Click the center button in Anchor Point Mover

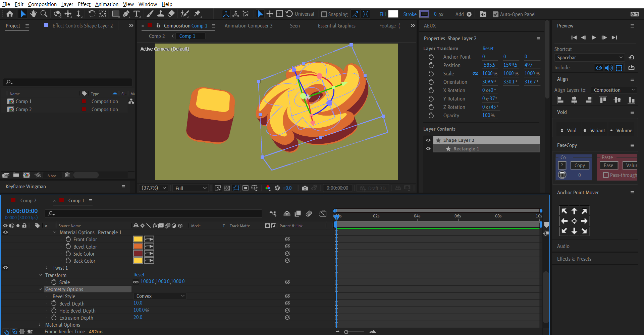[574, 221]
